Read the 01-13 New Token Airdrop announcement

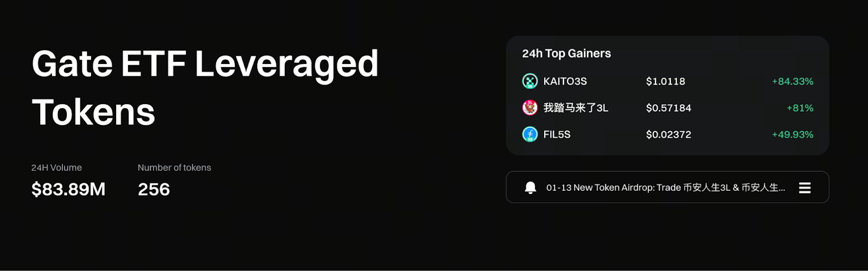click(x=665, y=188)
